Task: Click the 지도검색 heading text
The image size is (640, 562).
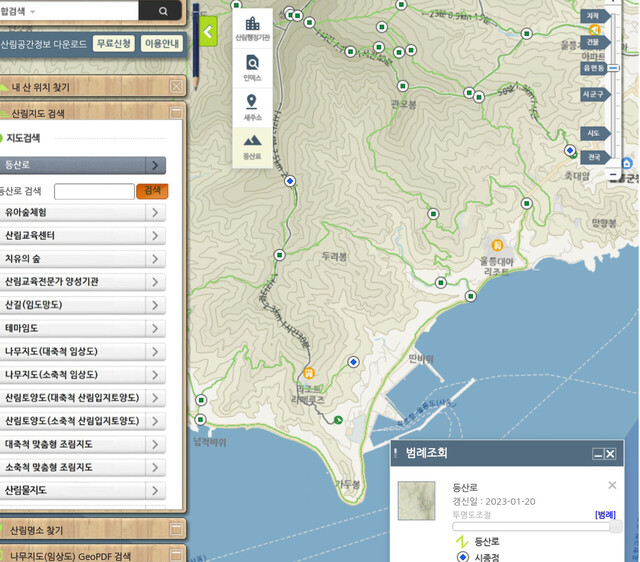Action: click(x=23, y=138)
